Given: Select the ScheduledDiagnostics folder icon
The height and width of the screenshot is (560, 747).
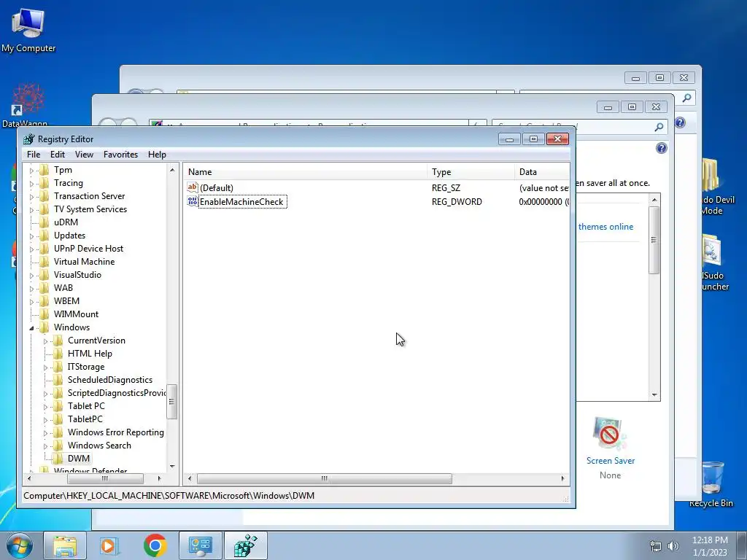Looking at the screenshot, I should [58, 379].
